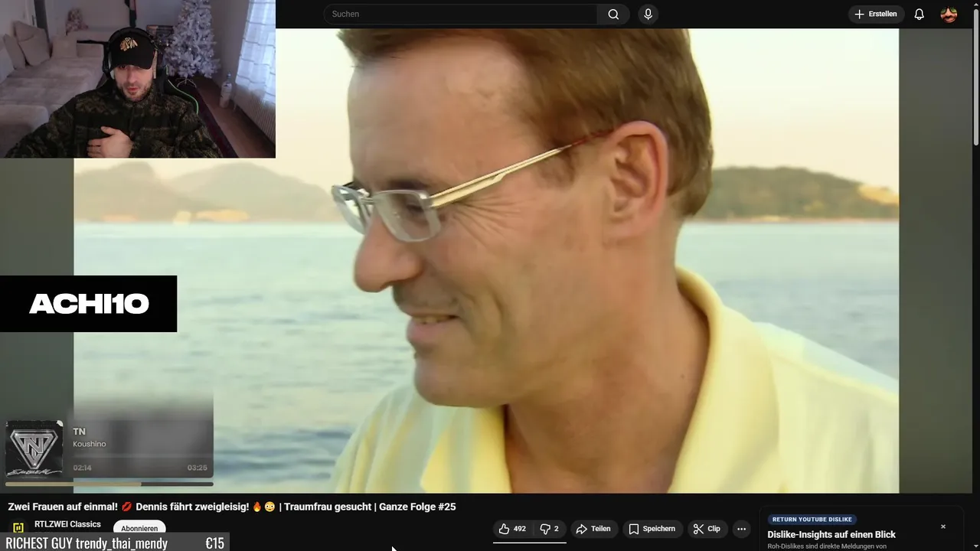Dislike the video with thumbs down
Viewport: 980px width, 551px height.
[x=550, y=529]
